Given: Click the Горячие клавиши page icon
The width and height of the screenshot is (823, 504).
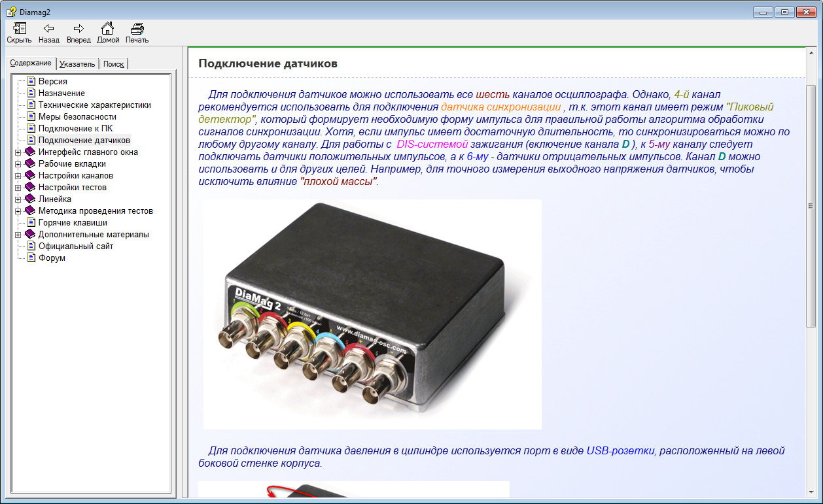Looking at the screenshot, I should pyautogui.click(x=31, y=223).
